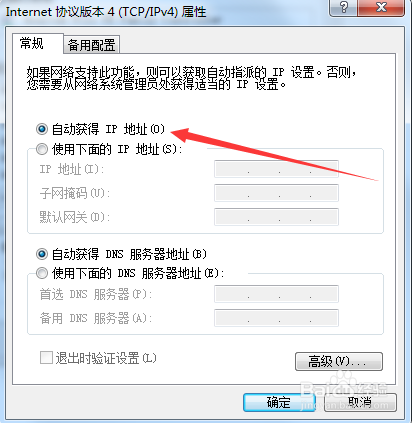Viewport: 417px width, 423px height.
Task: Click the 首选 DNS 服务器 field
Action: coord(276,294)
